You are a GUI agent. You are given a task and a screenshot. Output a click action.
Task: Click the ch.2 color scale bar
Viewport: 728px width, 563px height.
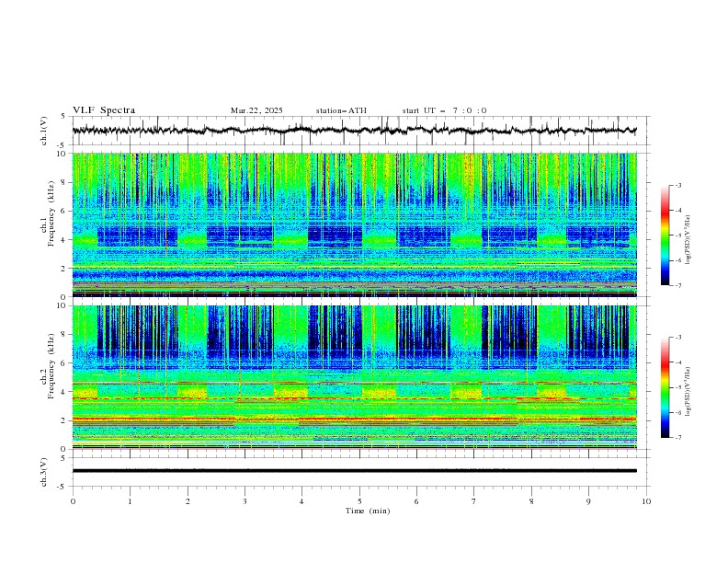[665, 387]
